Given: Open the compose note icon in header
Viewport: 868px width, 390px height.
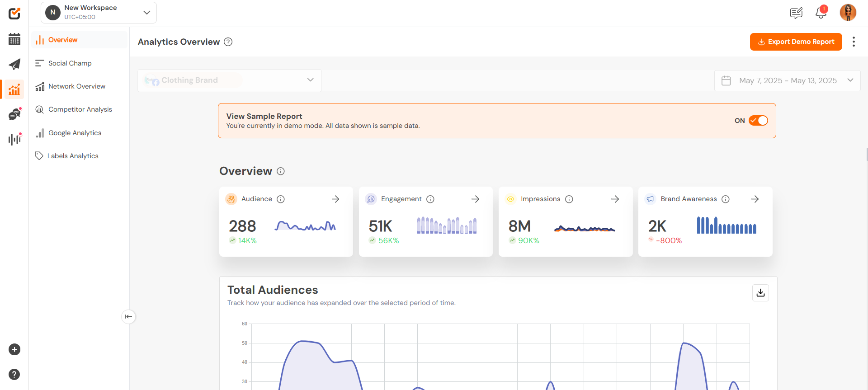Looking at the screenshot, I should tap(797, 13).
